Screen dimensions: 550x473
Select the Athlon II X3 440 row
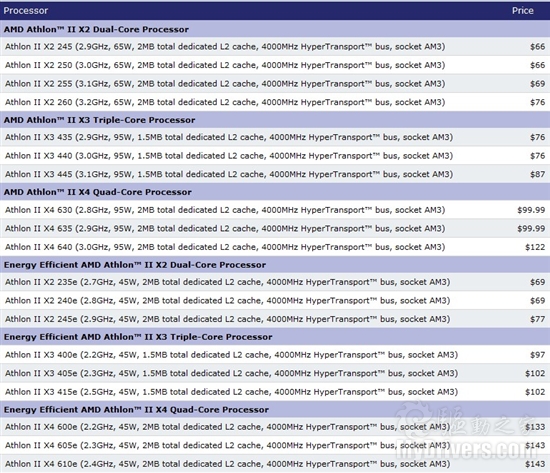tap(275, 156)
